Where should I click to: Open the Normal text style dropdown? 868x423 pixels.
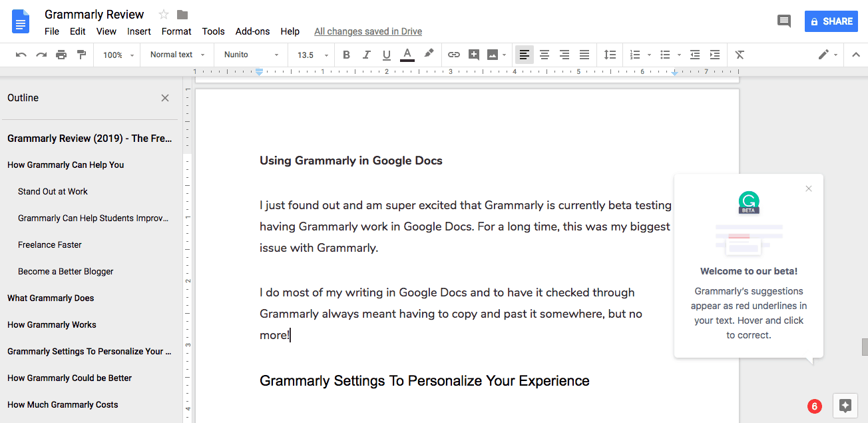(177, 55)
